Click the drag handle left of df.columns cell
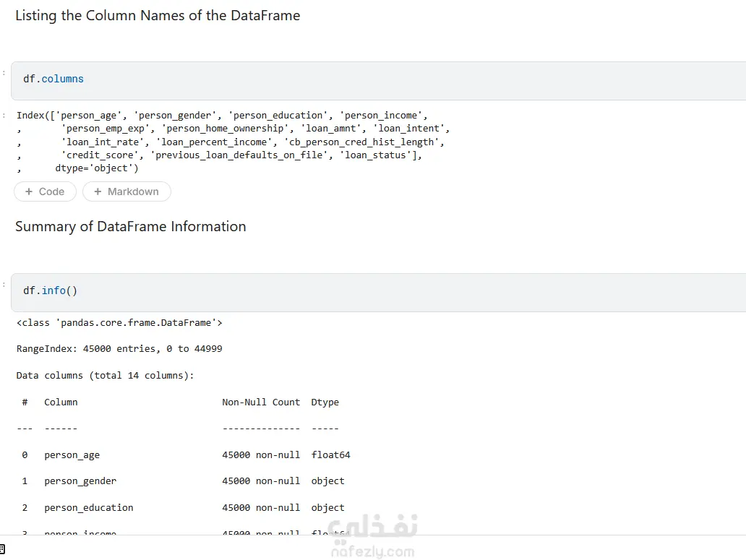 tap(4, 72)
